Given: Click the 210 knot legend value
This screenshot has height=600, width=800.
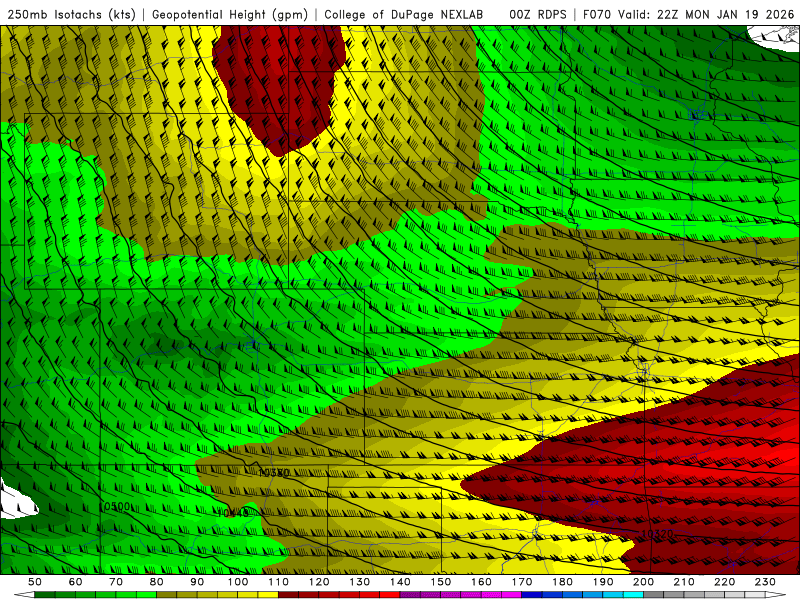Looking at the screenshot, I should coord(684,582).
